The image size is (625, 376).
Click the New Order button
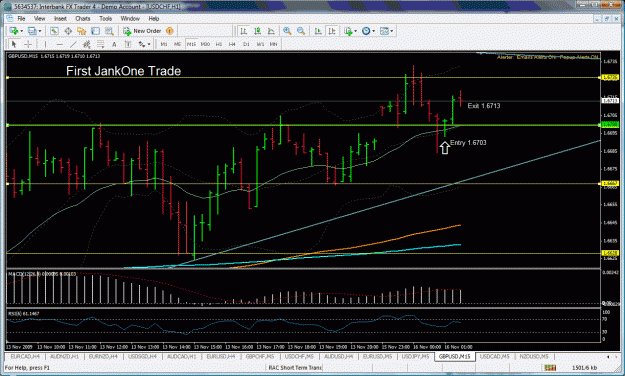click(142, 31)
